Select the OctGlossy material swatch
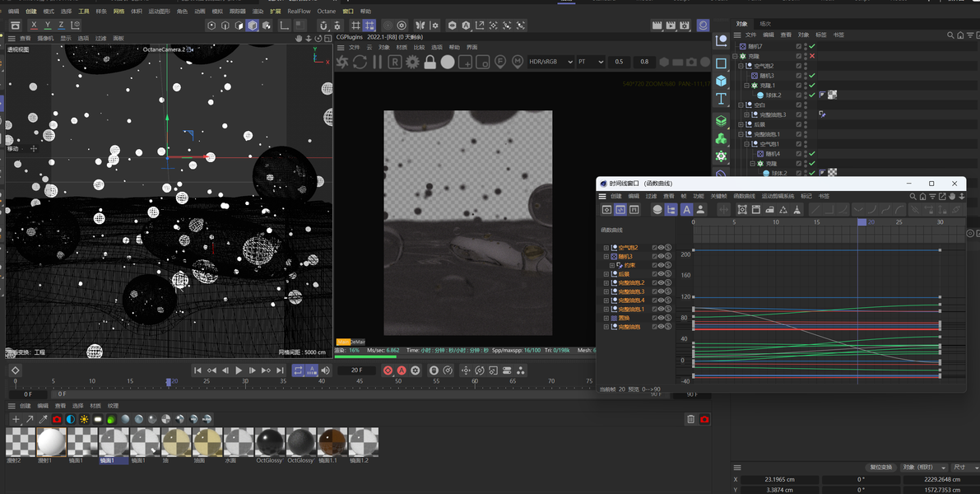 pyautogui.click(x=270, y=443)
